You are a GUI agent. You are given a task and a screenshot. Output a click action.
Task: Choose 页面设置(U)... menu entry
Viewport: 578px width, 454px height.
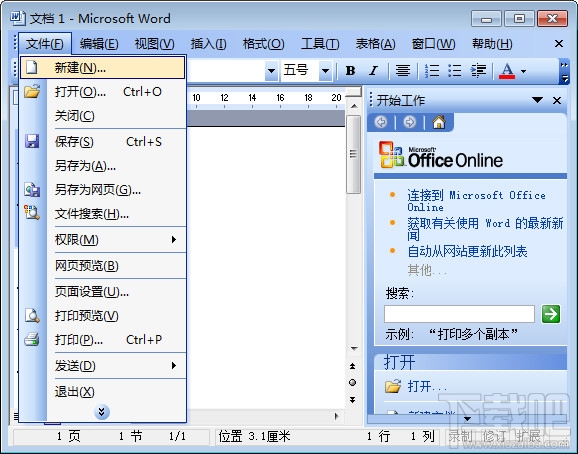pyautogui.click(x=102, y=292)
